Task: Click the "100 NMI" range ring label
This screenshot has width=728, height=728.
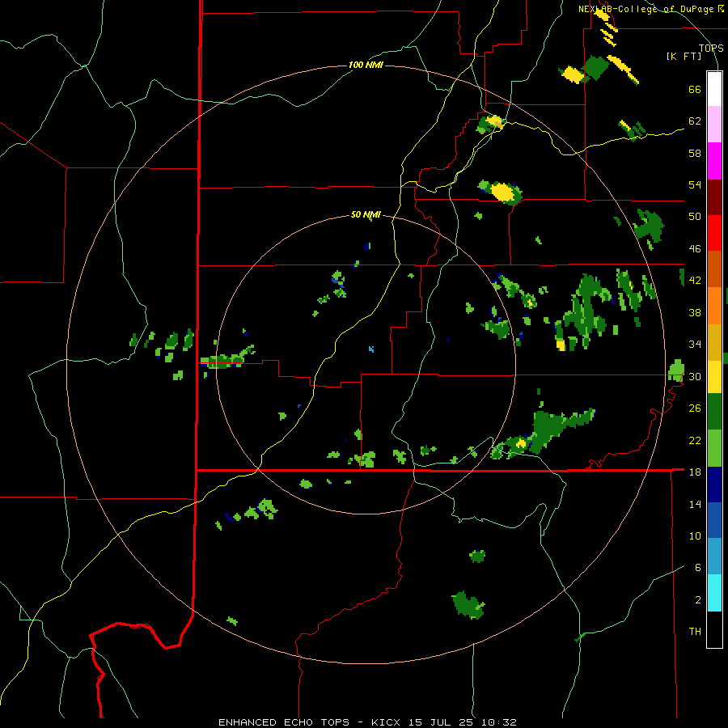Action: coord(366,65)
